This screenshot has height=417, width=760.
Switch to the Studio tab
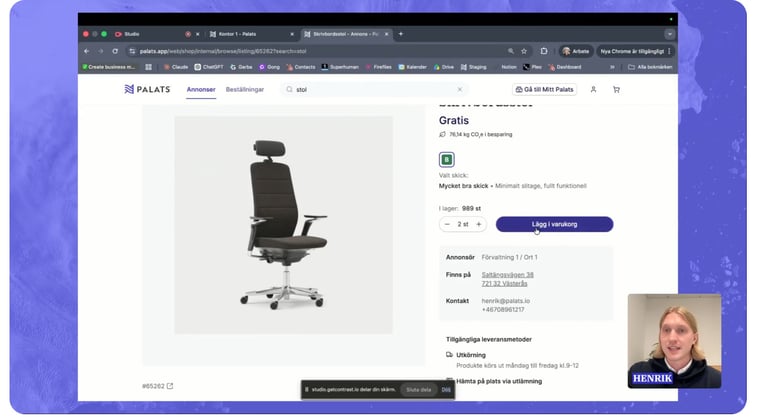point(132,34)
